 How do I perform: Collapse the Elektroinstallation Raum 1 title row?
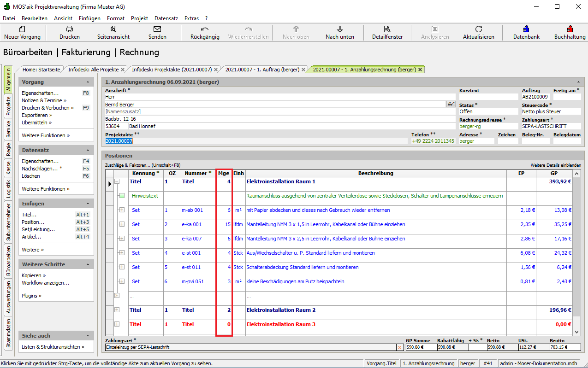[117, 182]
